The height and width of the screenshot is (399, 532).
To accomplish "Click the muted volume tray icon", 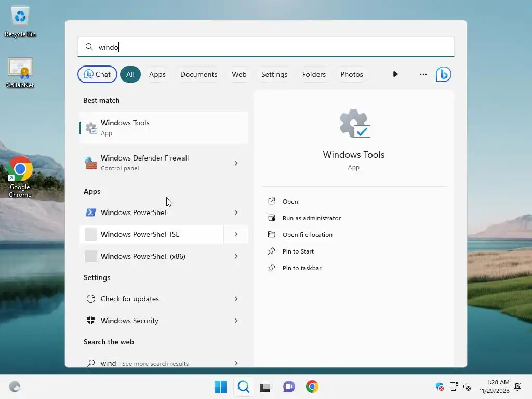I will tap(467, 387).
